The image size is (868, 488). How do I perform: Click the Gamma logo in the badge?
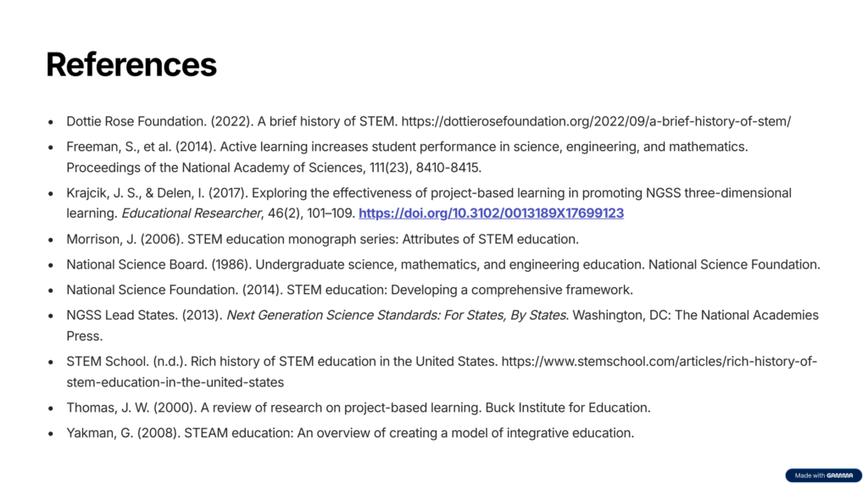pos(840,475)
